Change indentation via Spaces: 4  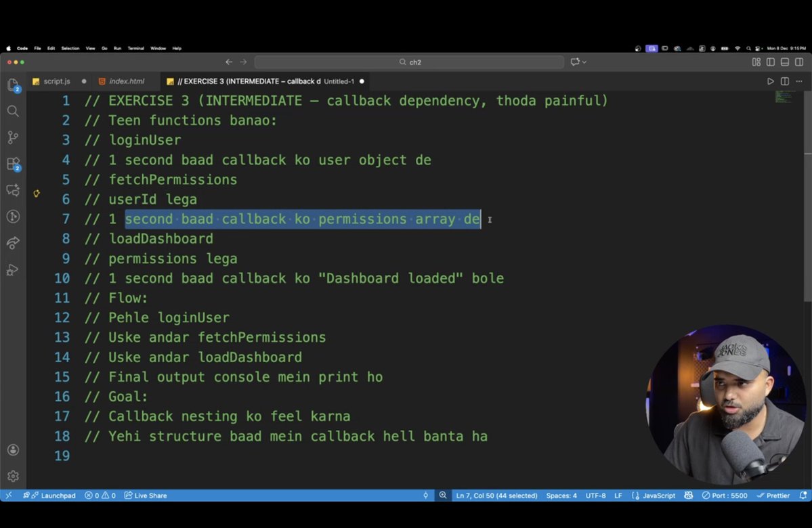(x=561, y=496)
